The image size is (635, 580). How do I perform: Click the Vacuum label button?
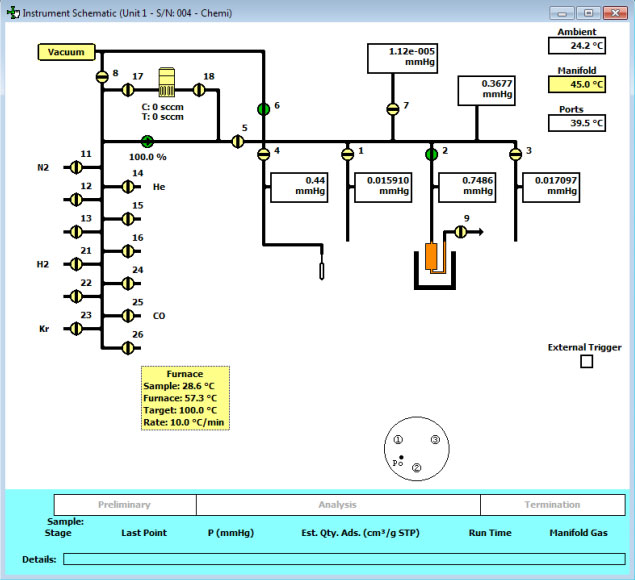pyautogui.click(x=66, y=52)
